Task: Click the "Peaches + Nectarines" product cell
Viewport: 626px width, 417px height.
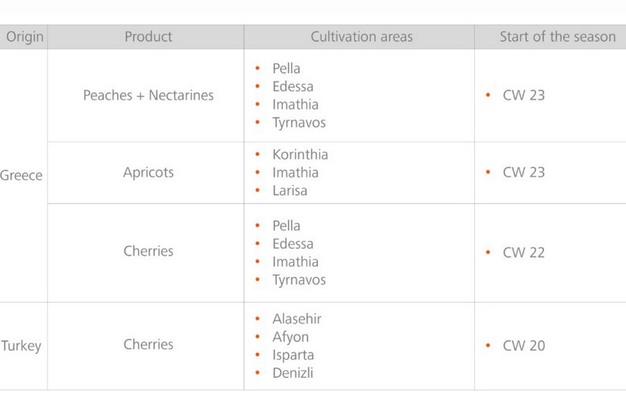Action: coord(148,96)
